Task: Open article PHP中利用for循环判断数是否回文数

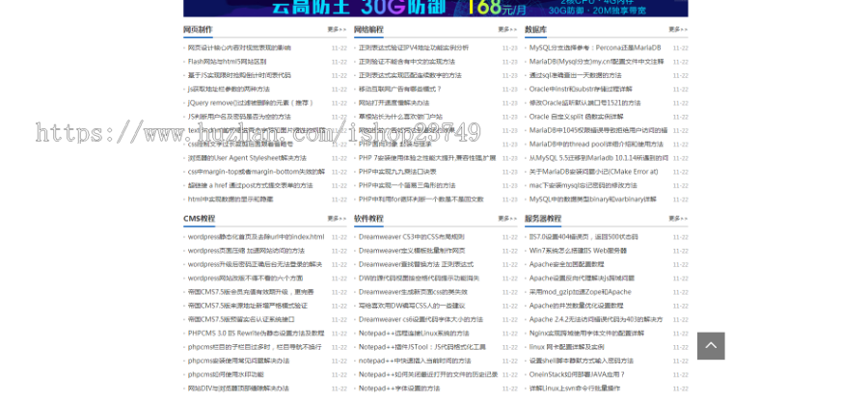Action: [421, 199]
